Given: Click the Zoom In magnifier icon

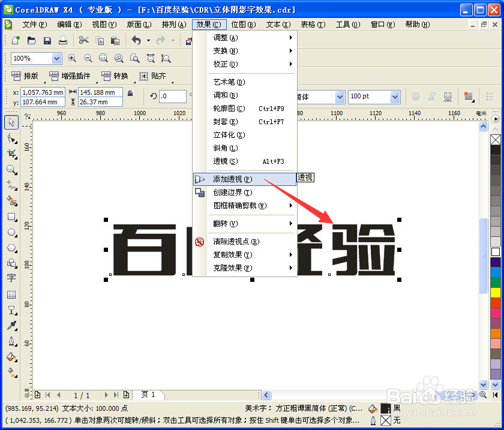Looking at the screenshot, I should pyautogui.click(x=72, y=58).
